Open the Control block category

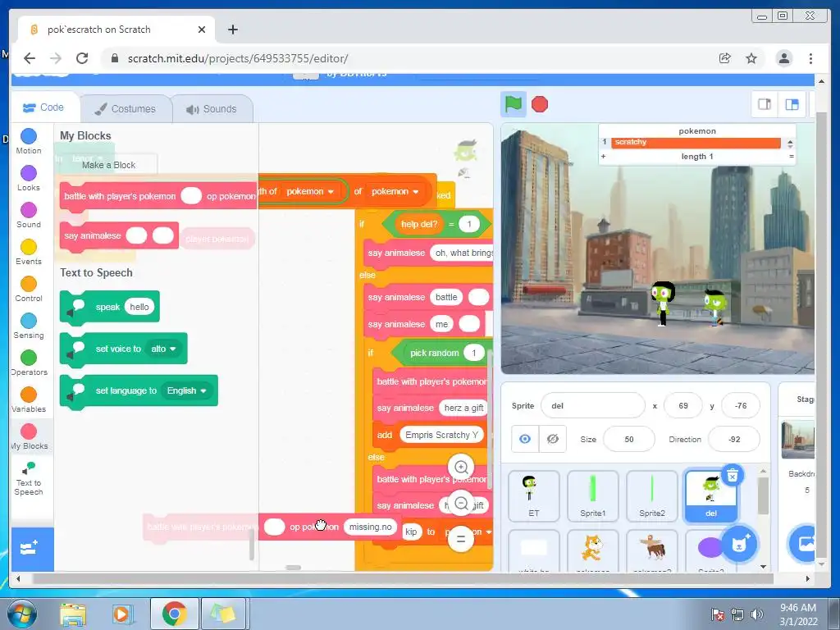(29, 290)
